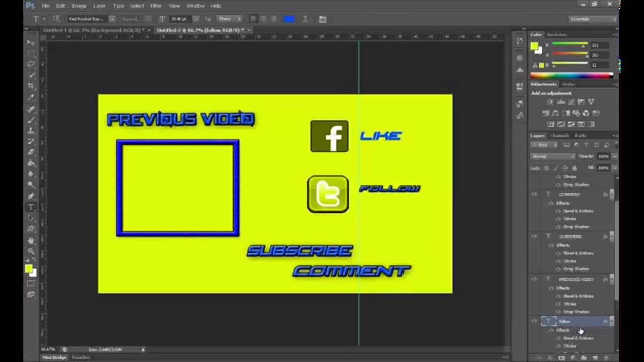Hide the COMMENT text layer
The width and height of the screenshot is (644, 362).
pos(534,194)
